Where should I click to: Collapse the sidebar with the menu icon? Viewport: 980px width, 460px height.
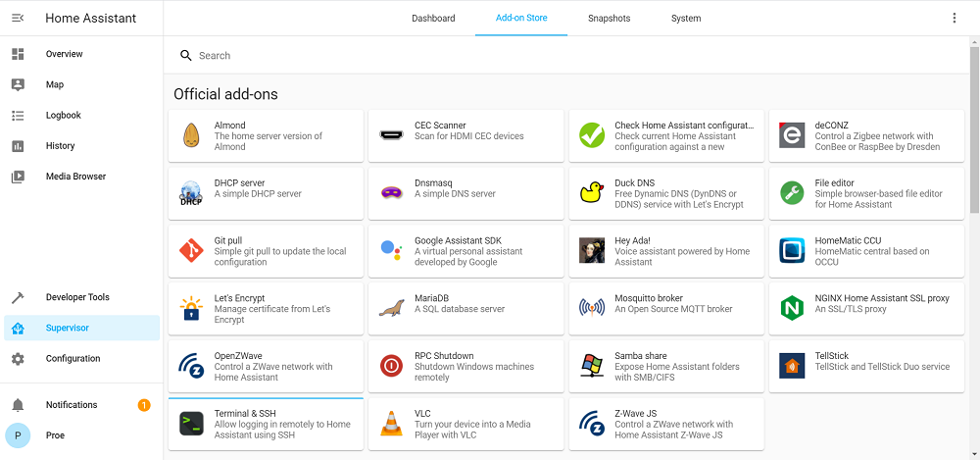[x=18, y=19]
